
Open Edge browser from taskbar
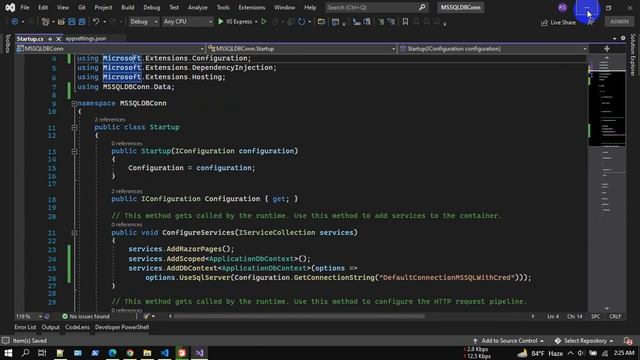pos(112,353)
